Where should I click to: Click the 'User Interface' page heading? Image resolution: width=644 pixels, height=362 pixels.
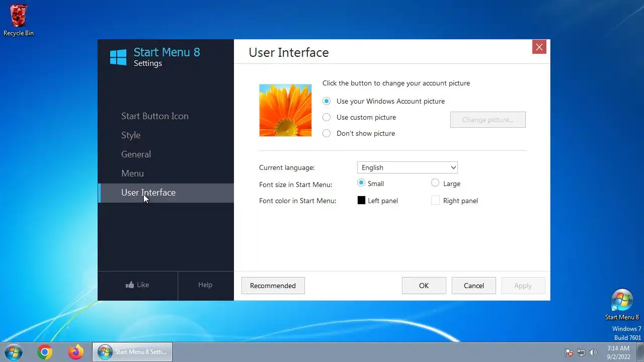pos(289,52)
